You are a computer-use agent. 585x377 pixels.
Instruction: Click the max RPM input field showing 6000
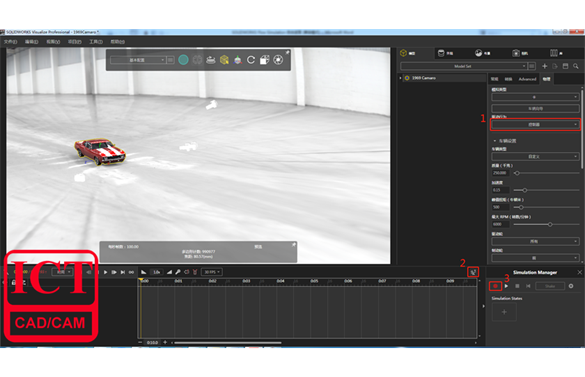click(x=501, y=224)
